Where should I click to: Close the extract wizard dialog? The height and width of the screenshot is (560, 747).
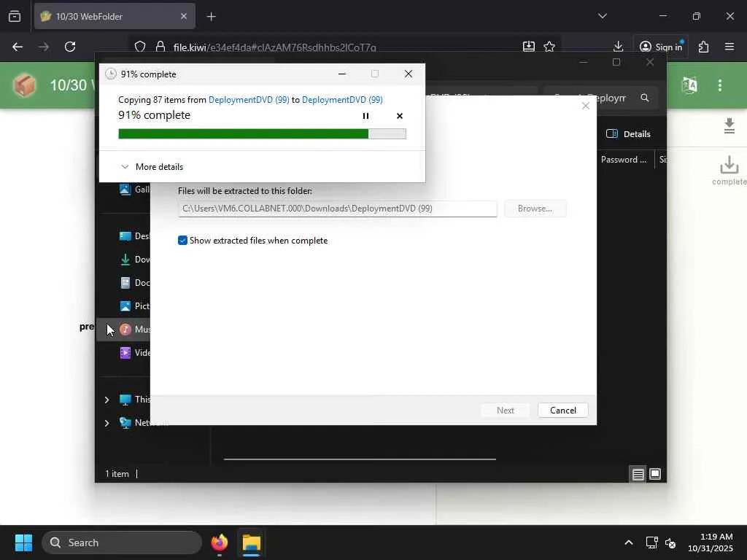click(x=586, y=106)
